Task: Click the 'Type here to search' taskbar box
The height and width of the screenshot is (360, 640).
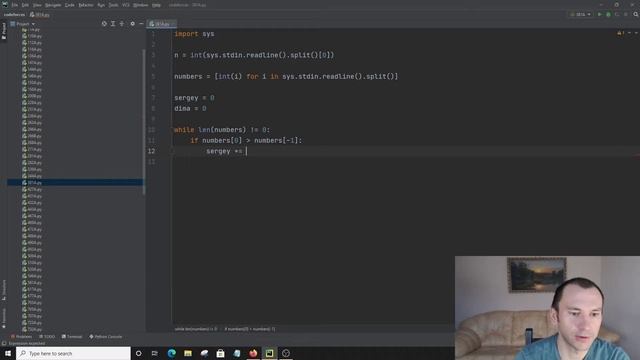Action: tap(73, 353)
